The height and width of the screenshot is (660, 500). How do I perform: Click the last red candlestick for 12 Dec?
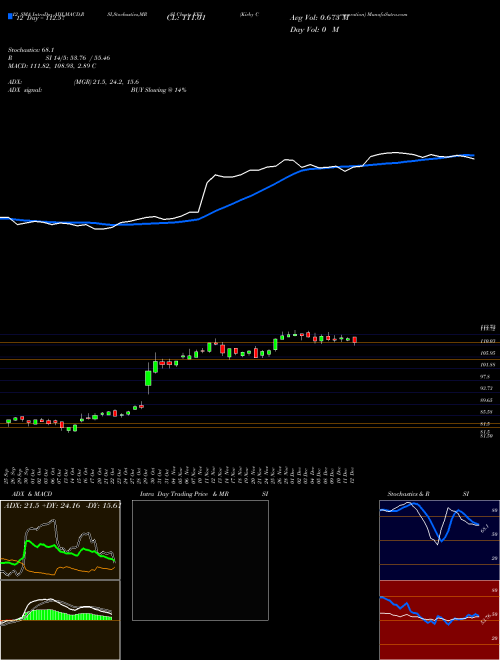point(355,340)
